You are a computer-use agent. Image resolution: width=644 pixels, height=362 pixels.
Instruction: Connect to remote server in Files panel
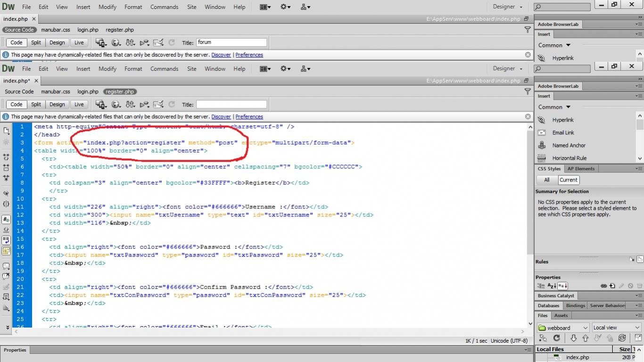[x=543, y=338]
